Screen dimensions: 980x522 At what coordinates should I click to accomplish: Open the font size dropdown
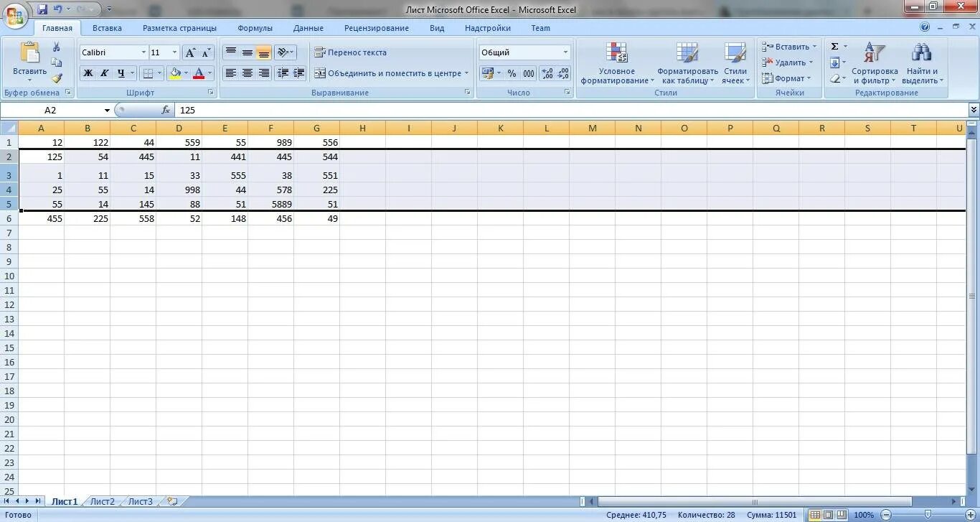(x=174, y=52)
